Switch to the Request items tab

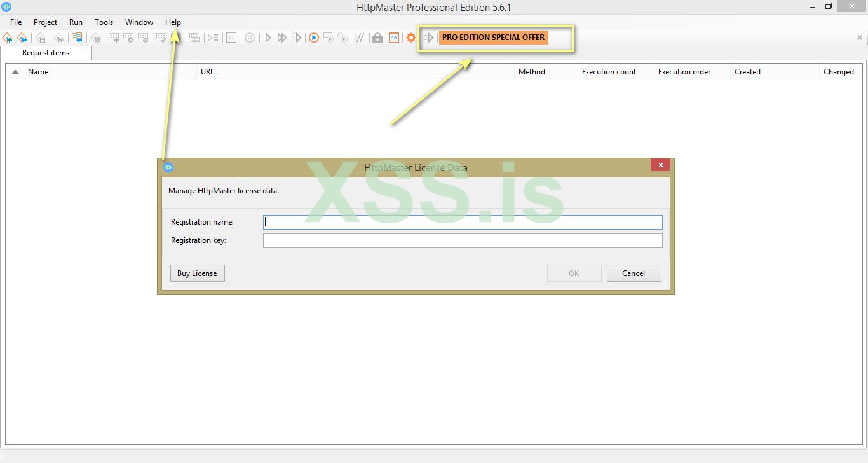coord(46,53)
